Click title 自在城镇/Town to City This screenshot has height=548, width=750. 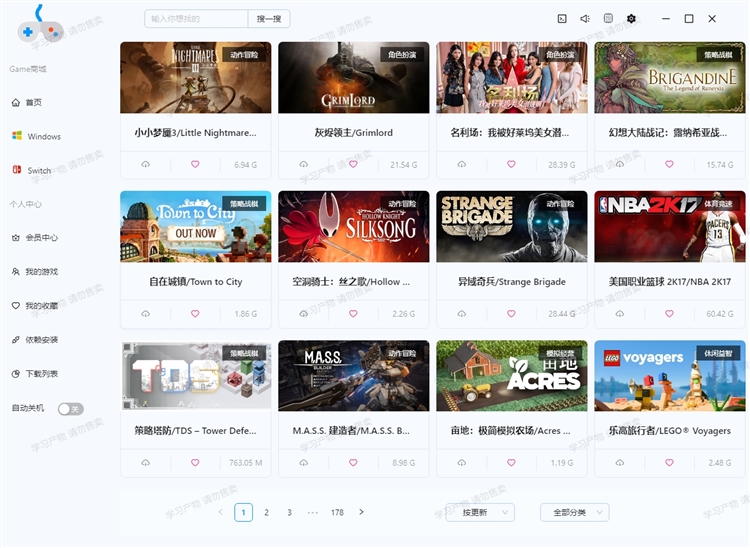click(196, 282)
